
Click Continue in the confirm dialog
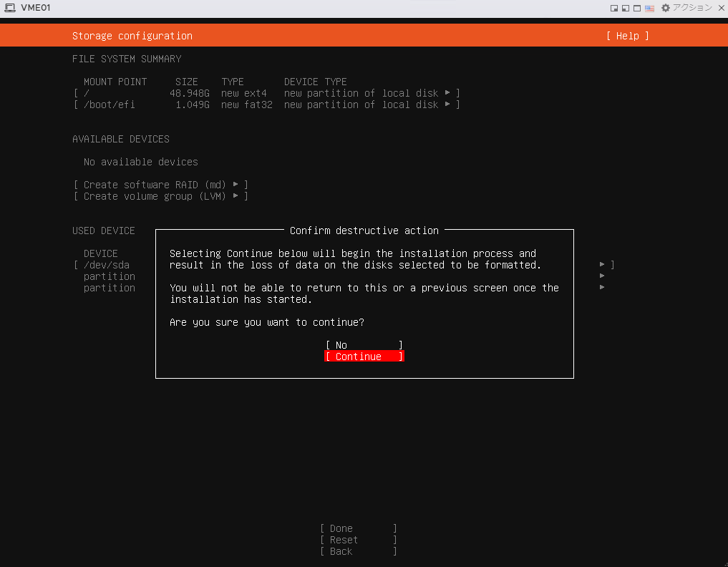click(x=364, y=357)
